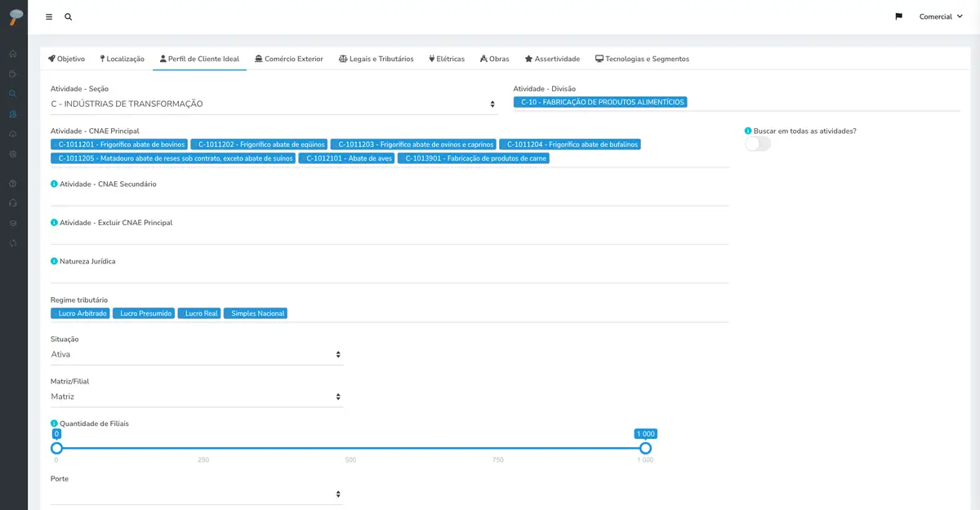Click the app logo in sidebar
This screenshot has width=980, height=510.
pos(14,17)
